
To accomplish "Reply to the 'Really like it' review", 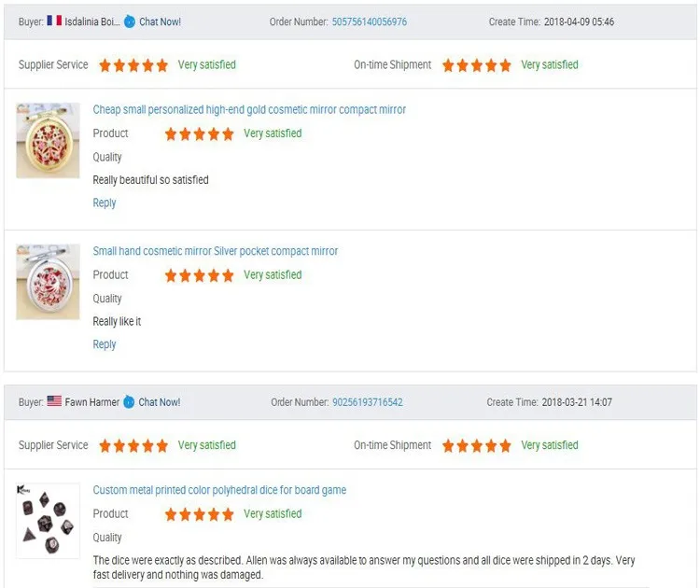I will (105, 344).
